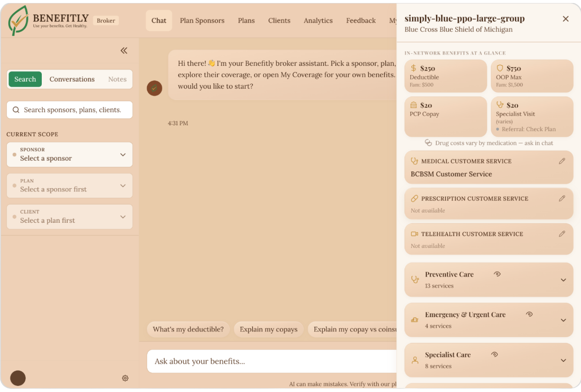The width and height of the screenshot is (581, 392).
Task: Toggle visibility of Emergency & Urgent Care
Action: (x=529, y=314)
